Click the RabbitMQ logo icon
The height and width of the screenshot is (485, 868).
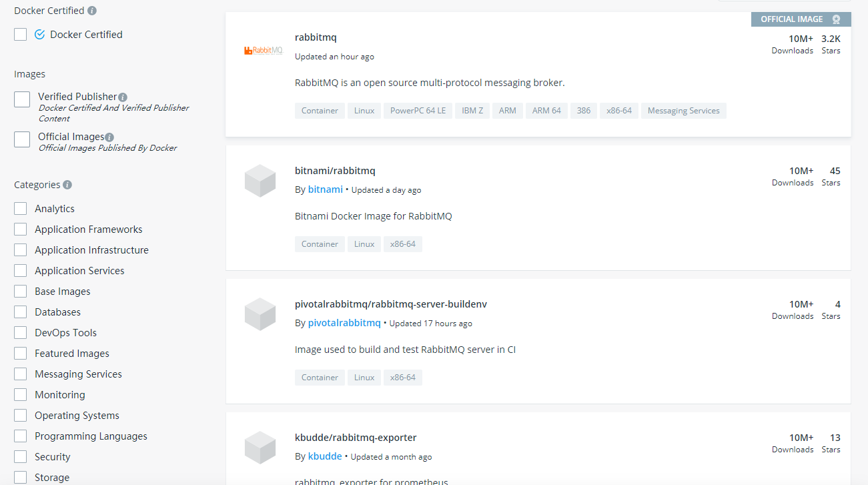click(x=263, y=51)
